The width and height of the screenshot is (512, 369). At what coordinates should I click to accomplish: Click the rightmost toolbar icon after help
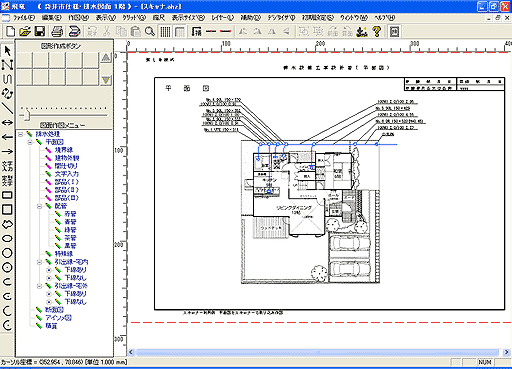pos(394,32)
